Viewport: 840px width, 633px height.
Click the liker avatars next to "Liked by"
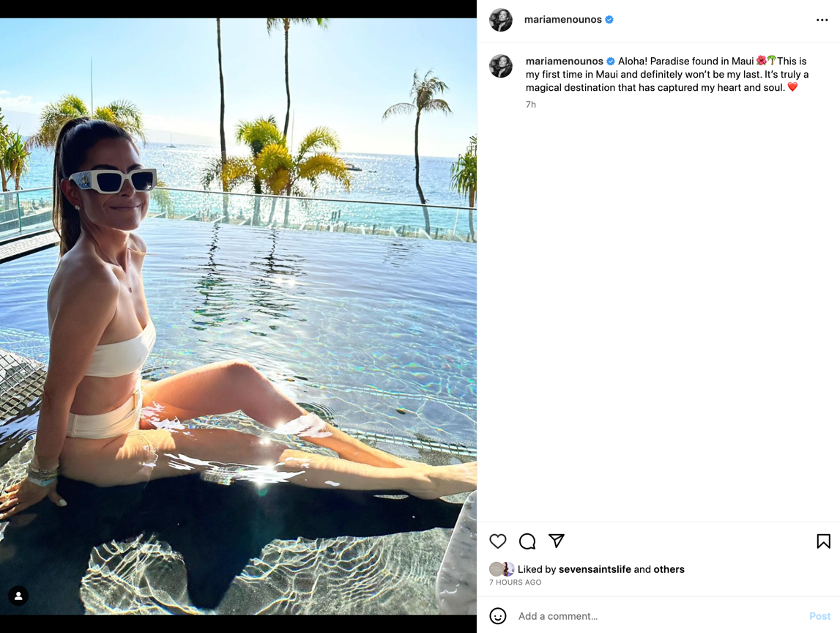pos(502,569)
